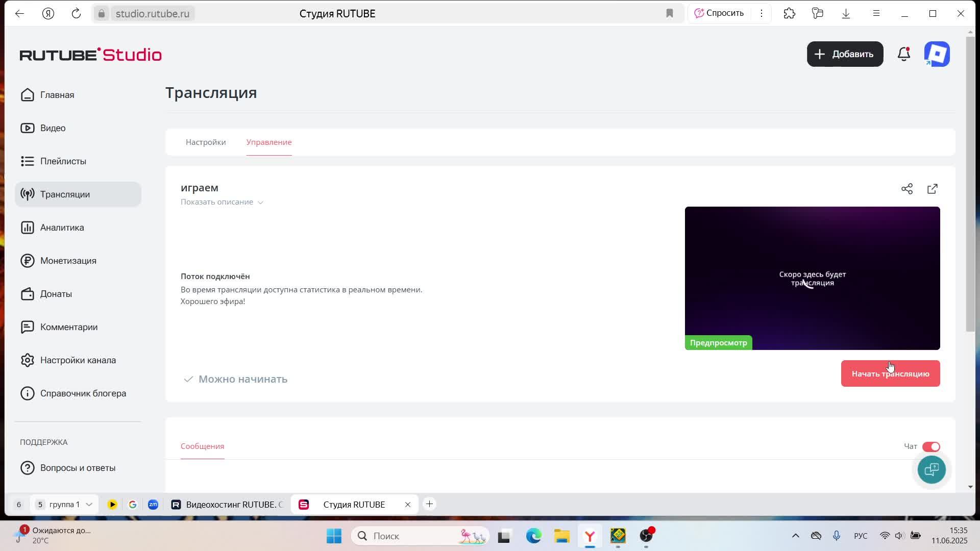Switch to the Видеохостинг RUTUBE browser tab
The width and height of the screenshot is (980, 551).
point(227,505)
